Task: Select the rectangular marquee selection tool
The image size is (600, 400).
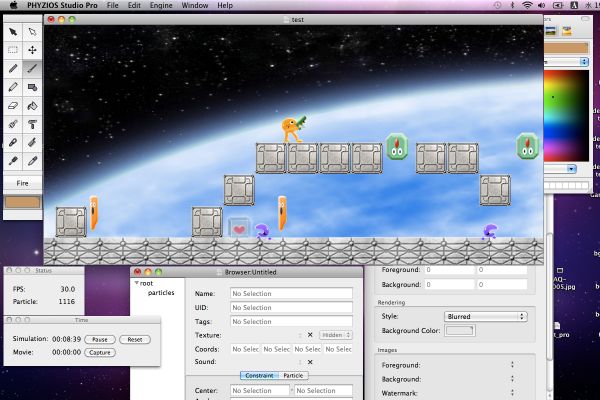Action: [13, 50]
